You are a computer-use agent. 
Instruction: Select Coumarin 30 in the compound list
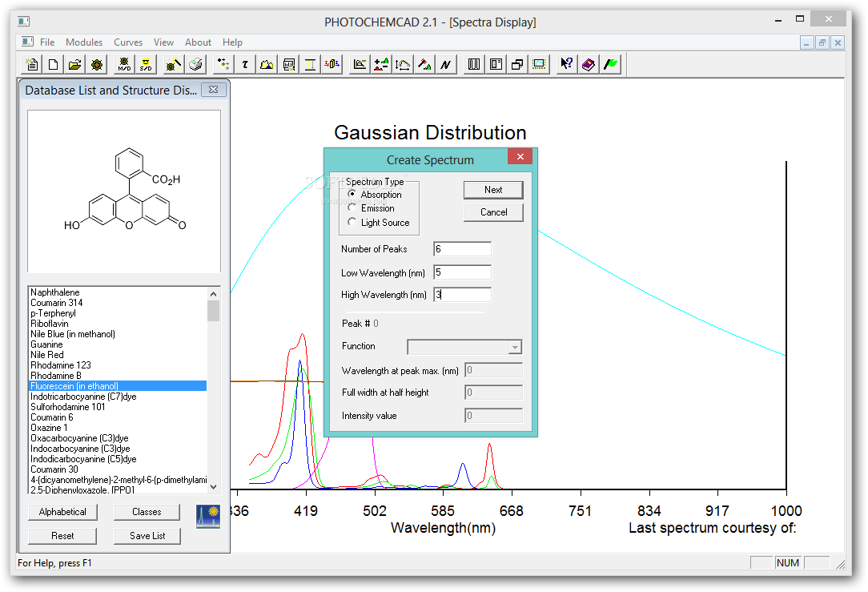point(54,469)
